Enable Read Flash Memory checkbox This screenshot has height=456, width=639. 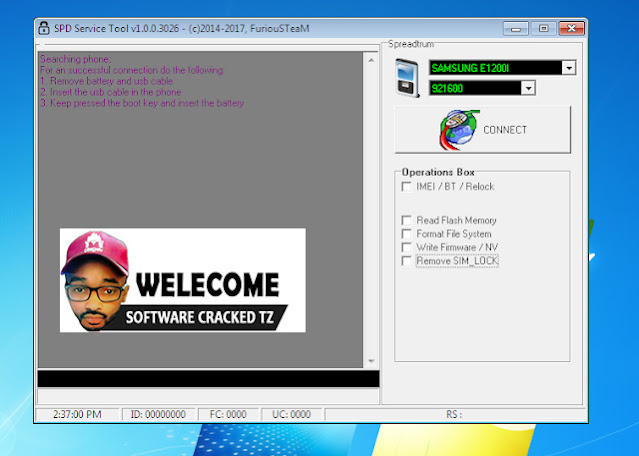pyautogui.click(x=406, y=220)
